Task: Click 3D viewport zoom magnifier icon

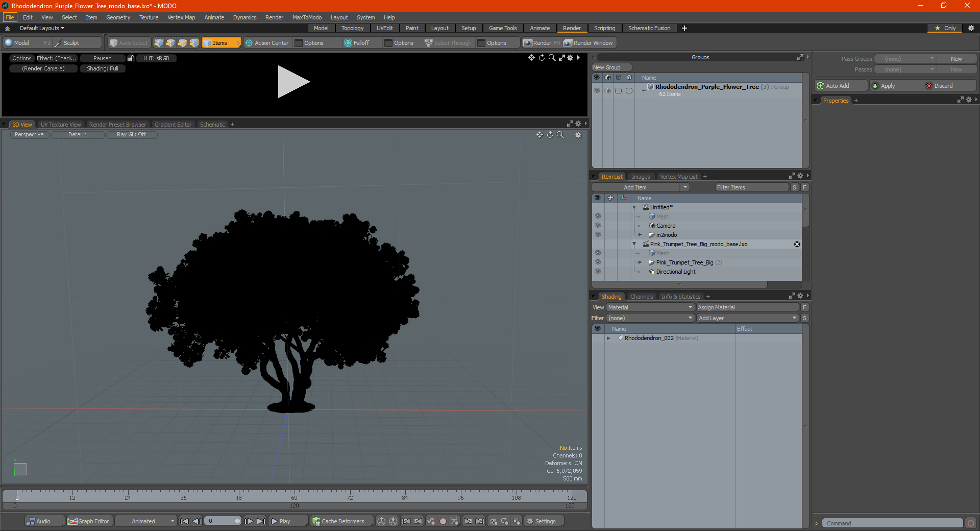Action: click(x=560, y=135)
